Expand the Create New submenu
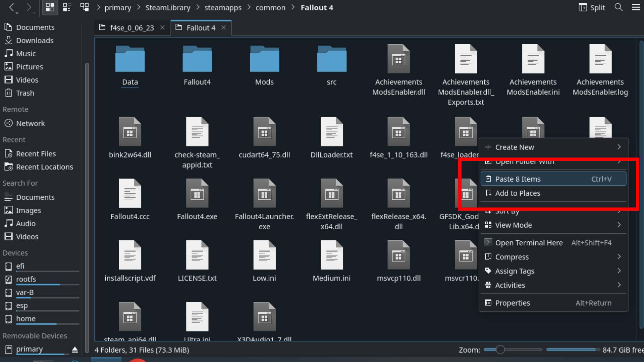This screenshot has height=362, width=644. point(515,147)
